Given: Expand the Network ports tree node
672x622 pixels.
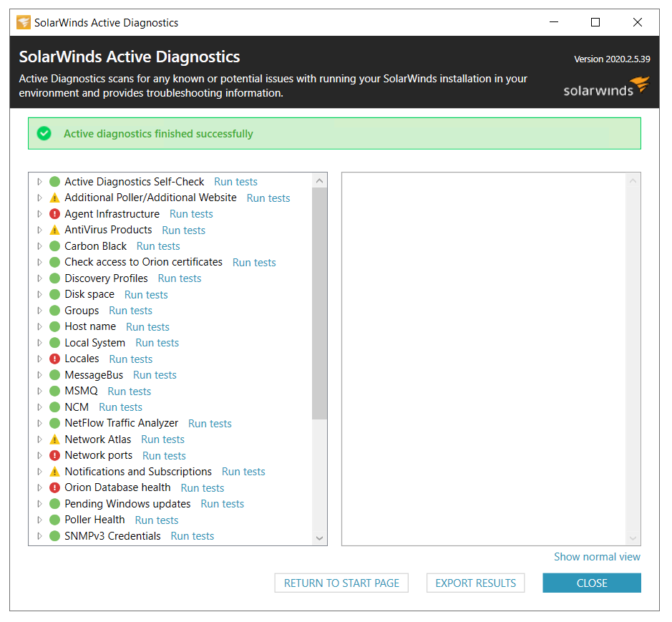Looking at the screenshot, I should pos(39,456).
